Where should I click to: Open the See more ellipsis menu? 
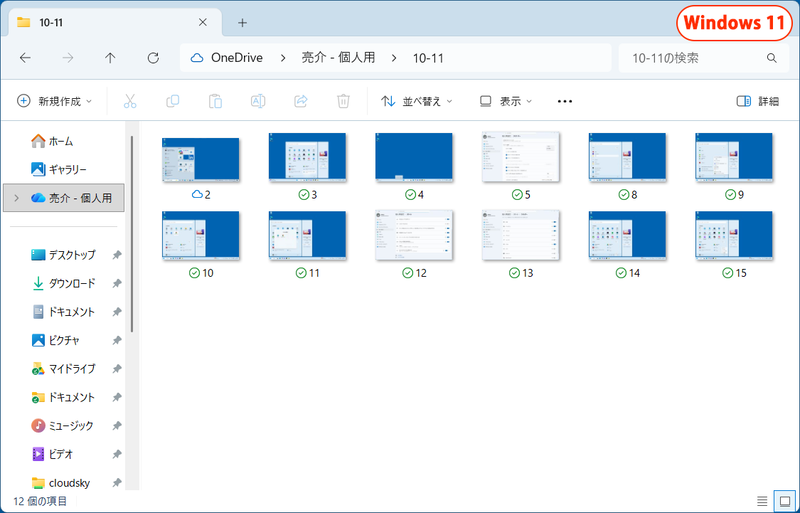(x=565, y=101)
